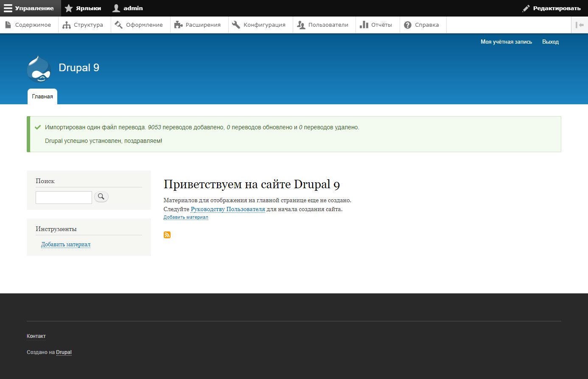Click the Приветствуем на сайте Drupal 9 heading

coord(252,184)
